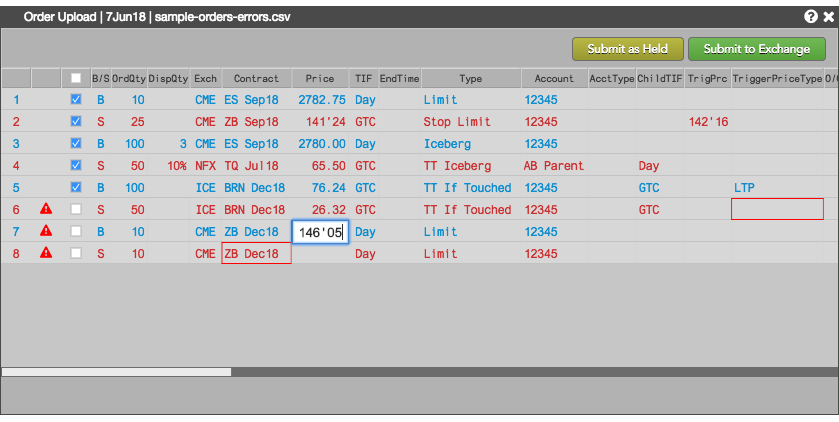Viewport: 839px width, 422px height.
Task: Uncheck the checkbox for order row 1
Action: tap(76, 99)
